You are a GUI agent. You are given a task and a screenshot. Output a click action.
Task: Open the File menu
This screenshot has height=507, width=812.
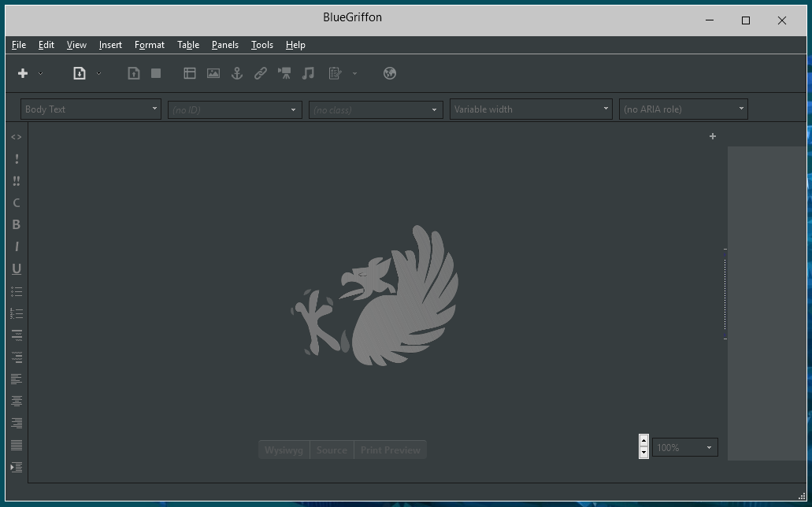pos(19,45)
